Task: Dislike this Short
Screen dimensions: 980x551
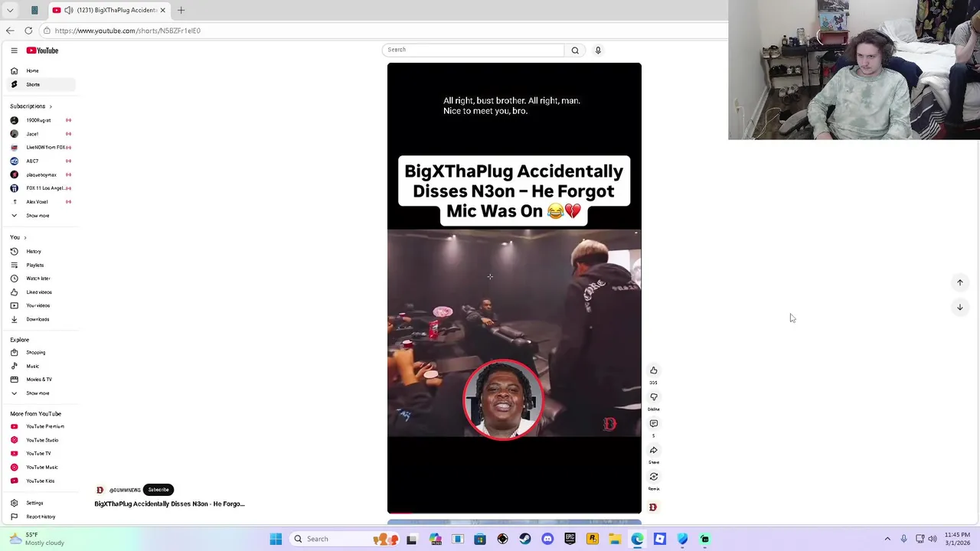Action: 654,397
